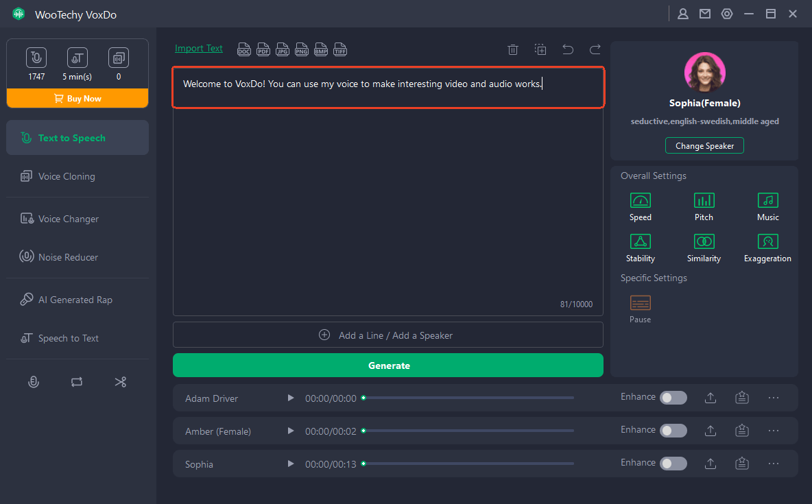
Task: Import text from a PDF file
Action: click(x=263, y=49)
